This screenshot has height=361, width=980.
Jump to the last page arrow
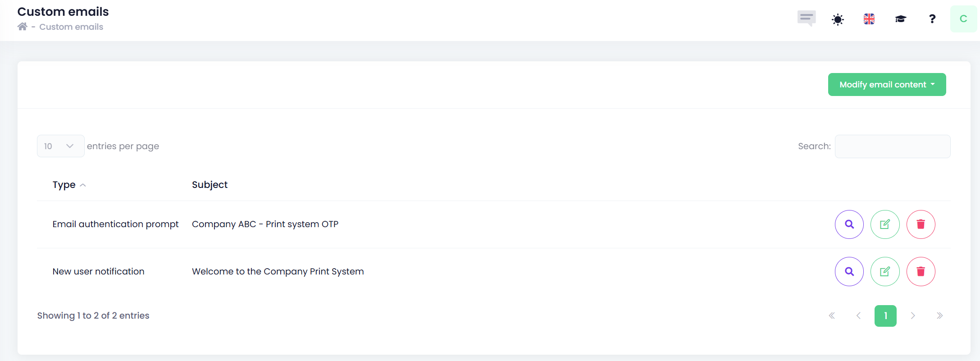(x=939, y=315)
